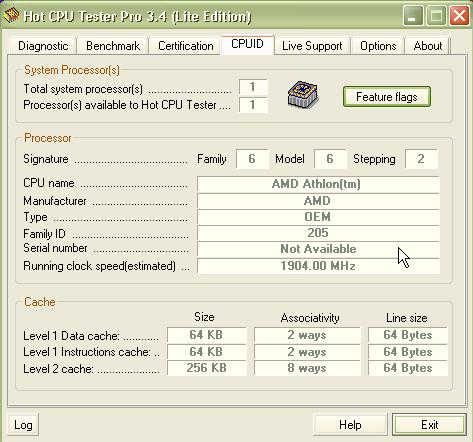Click the Feature flags button
Screen dimensions: 473x442
click(387, 97)
